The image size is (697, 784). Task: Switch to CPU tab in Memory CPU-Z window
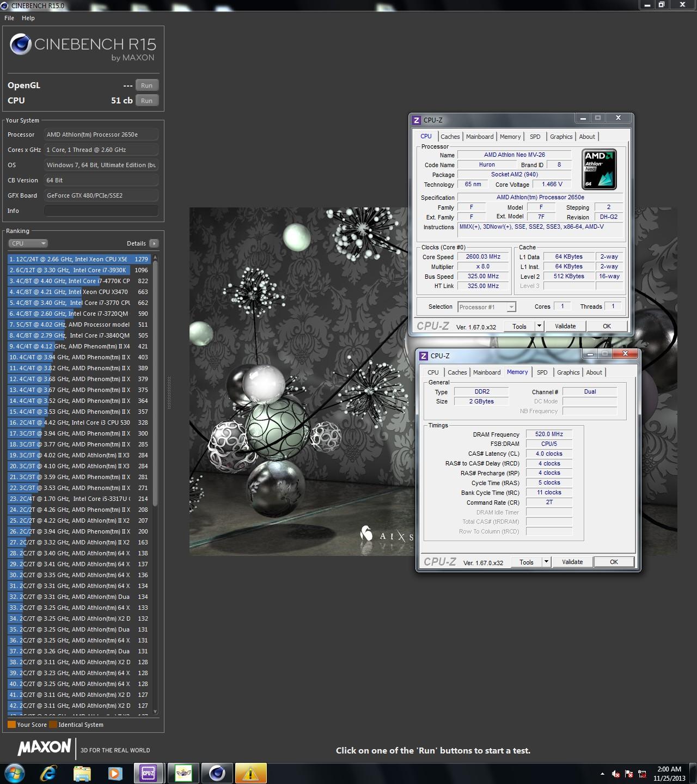pos(433,372)
